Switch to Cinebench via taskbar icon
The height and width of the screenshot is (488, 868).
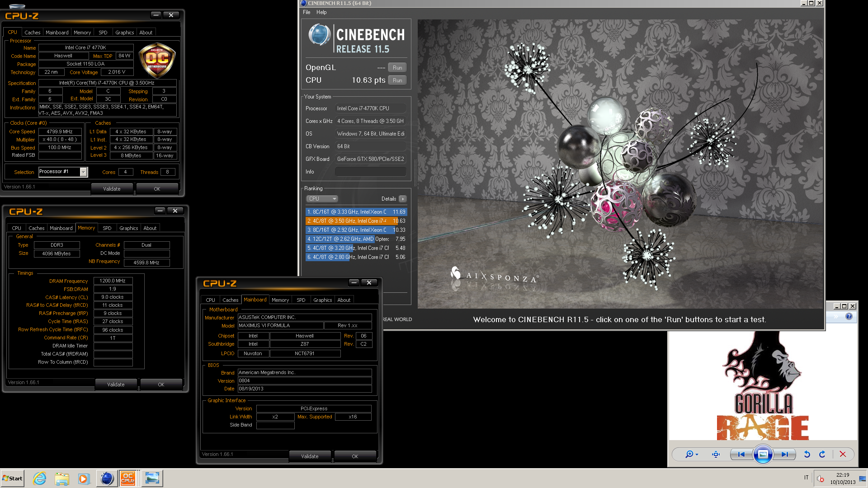click(107, 478)
